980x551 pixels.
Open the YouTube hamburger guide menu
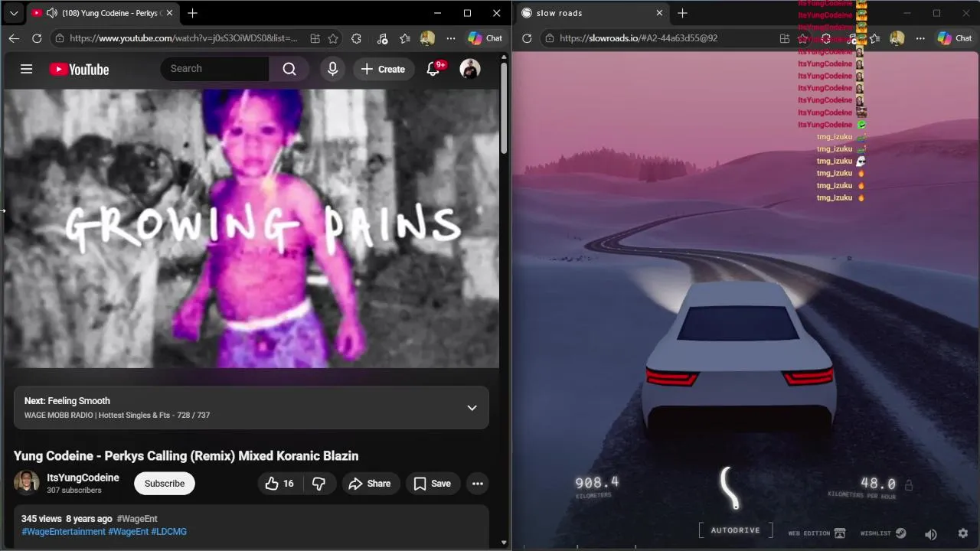tap(26, 69)
